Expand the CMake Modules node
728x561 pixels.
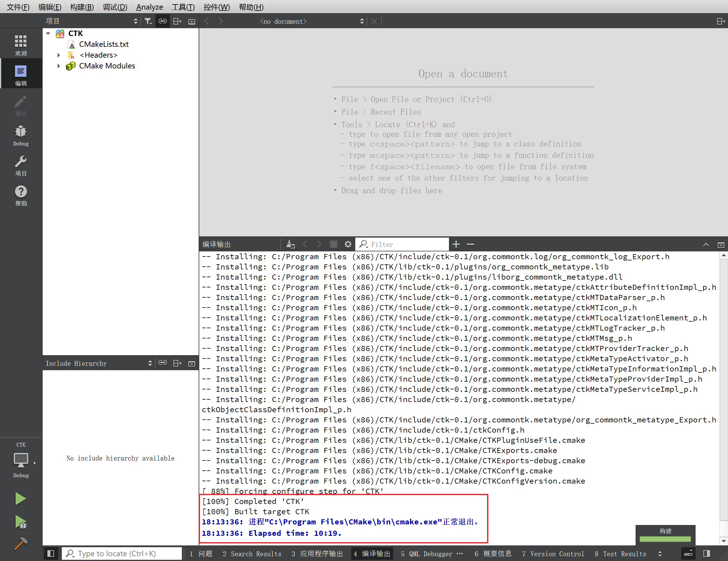click(x=59, y=66)
